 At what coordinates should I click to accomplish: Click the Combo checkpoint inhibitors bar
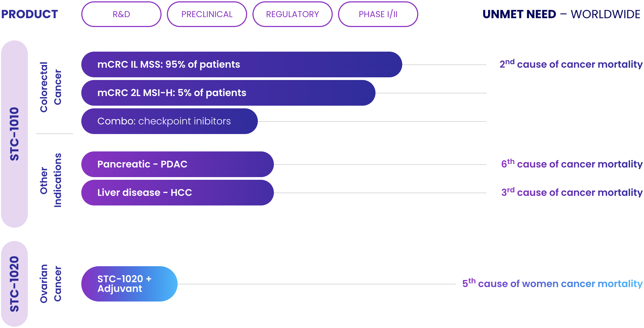(169, 121)
